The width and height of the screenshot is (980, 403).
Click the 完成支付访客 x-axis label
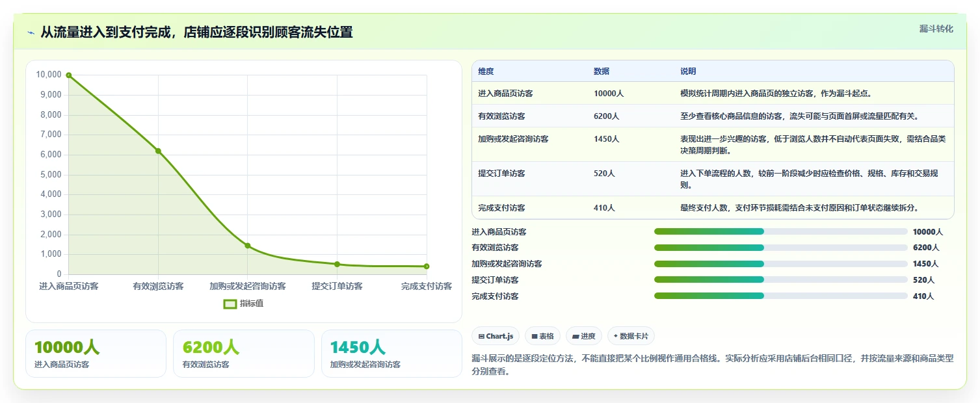point(427,286)
